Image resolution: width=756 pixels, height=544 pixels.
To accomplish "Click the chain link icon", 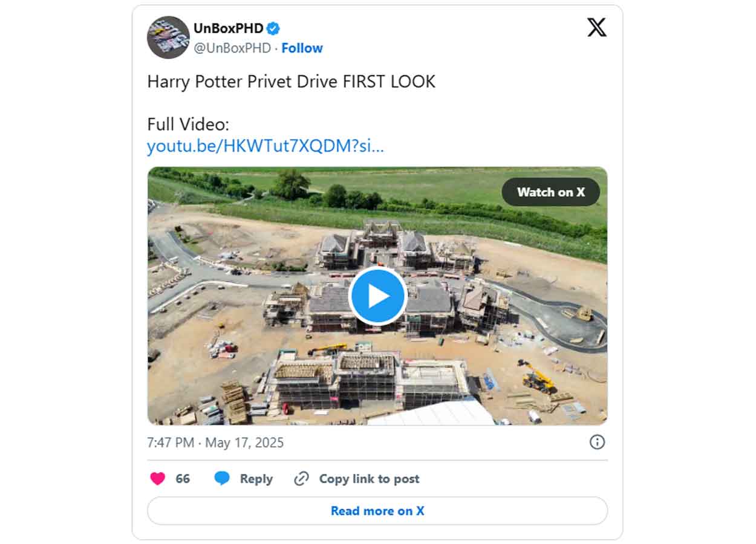I will [301, 479].
